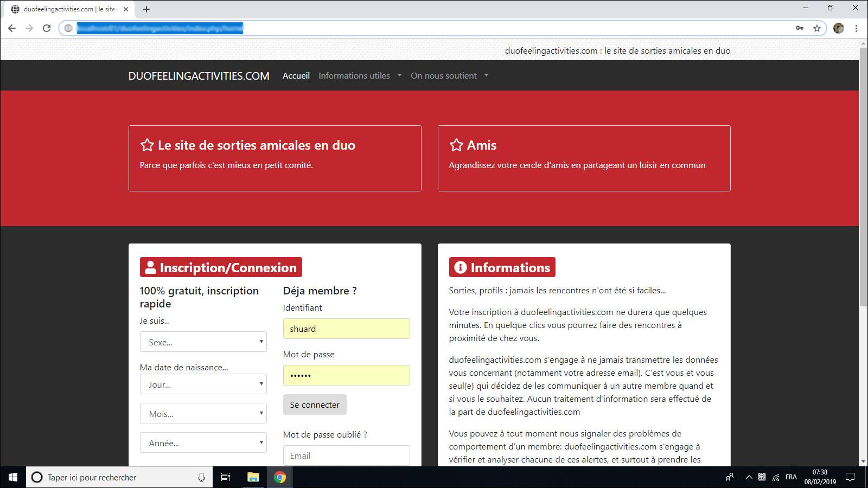Open a new browser tab

(146, 9)
